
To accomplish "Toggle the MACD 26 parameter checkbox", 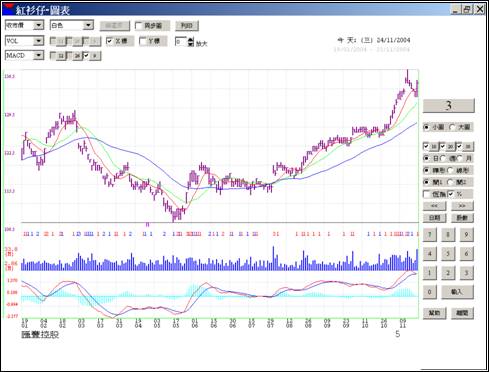I will click(x=75, y=56).
